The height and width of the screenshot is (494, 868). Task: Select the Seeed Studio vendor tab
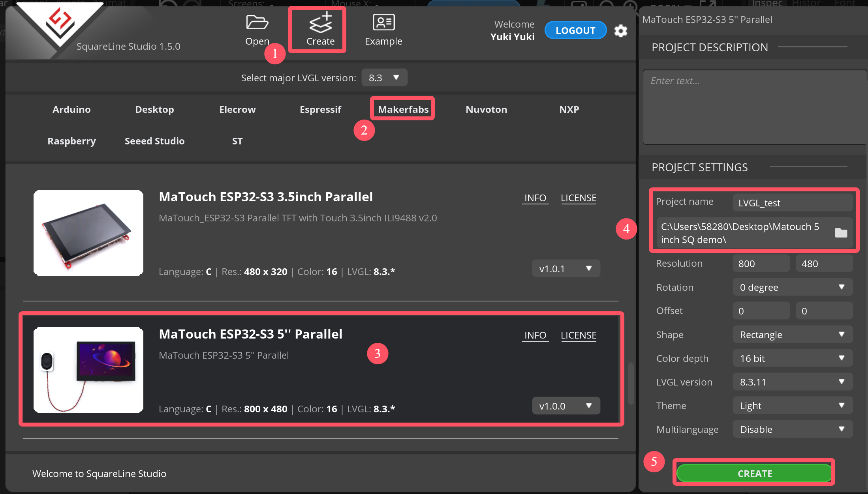click(x=154, y=141)
